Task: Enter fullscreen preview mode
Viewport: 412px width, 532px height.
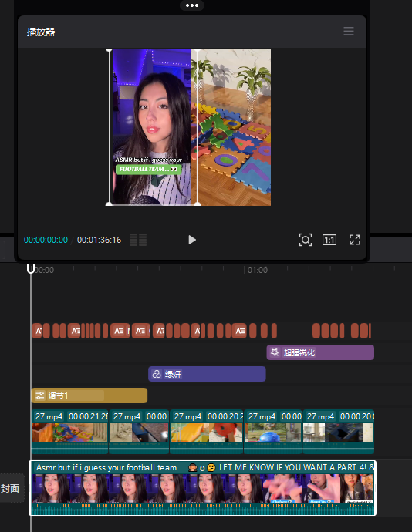Action: coord(355,240)
